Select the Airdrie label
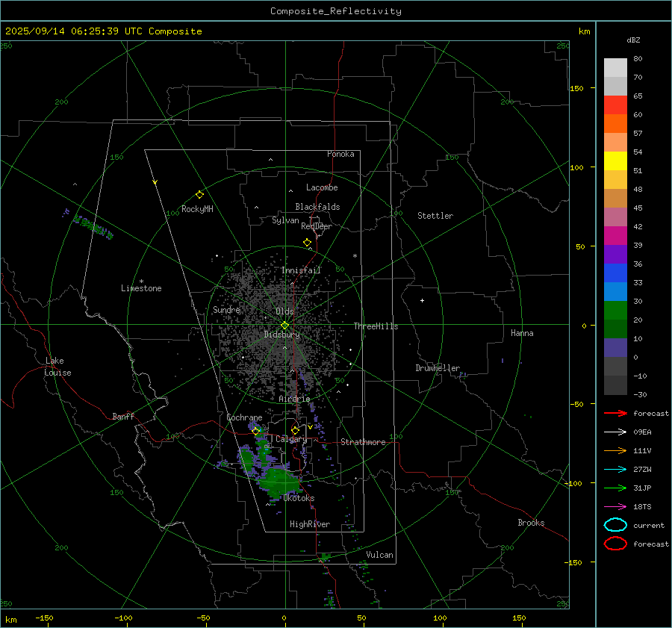 [x=294, y=399]
